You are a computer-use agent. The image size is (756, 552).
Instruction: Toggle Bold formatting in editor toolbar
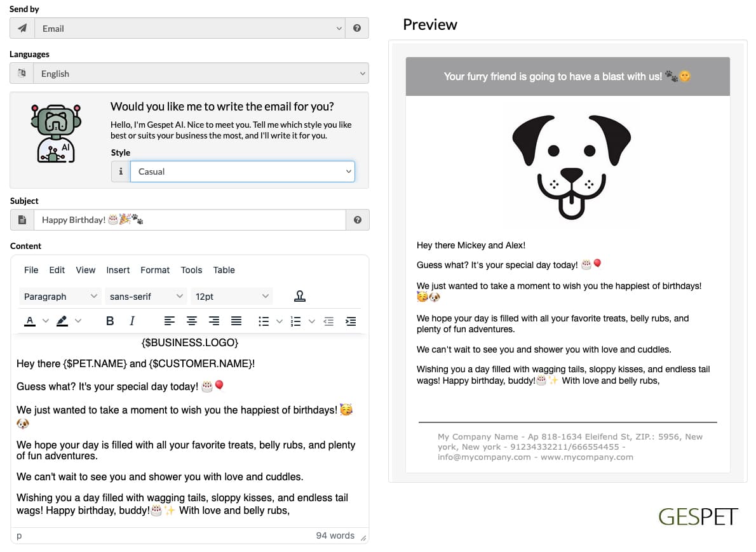(x=110, y=321)
